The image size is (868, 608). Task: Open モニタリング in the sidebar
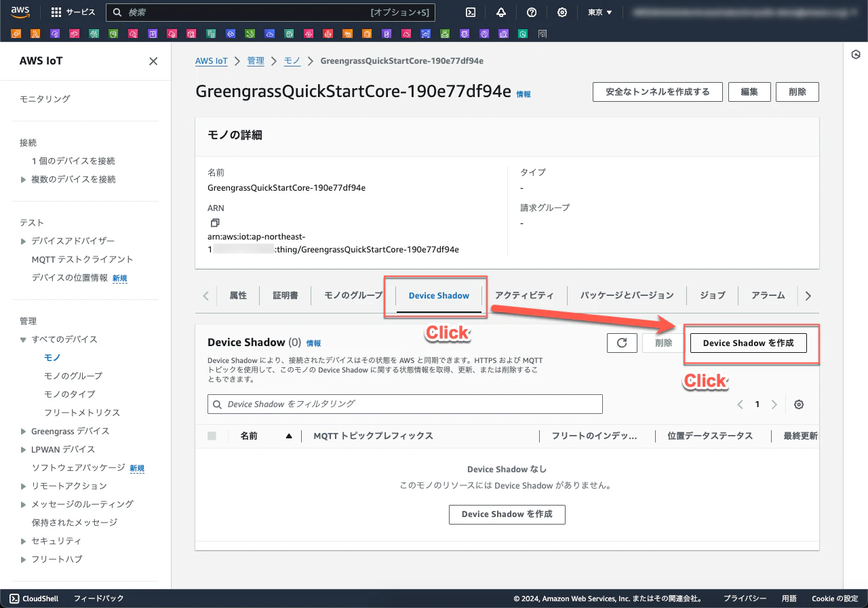click(45, 99)
